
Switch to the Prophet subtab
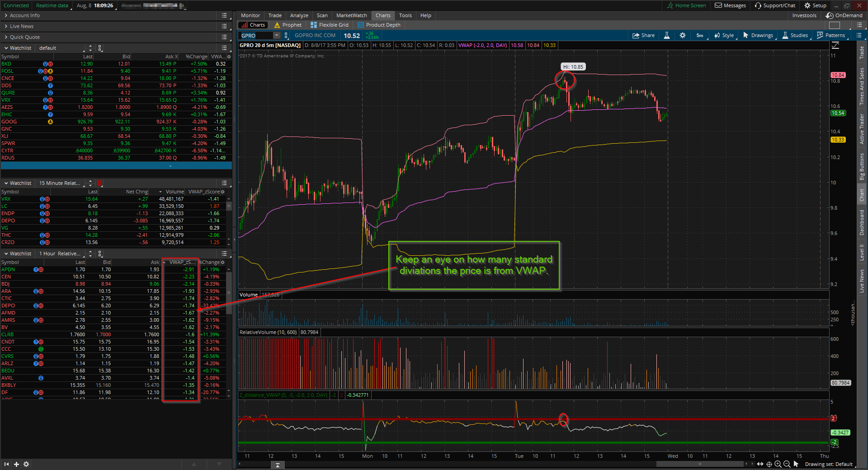288,25
